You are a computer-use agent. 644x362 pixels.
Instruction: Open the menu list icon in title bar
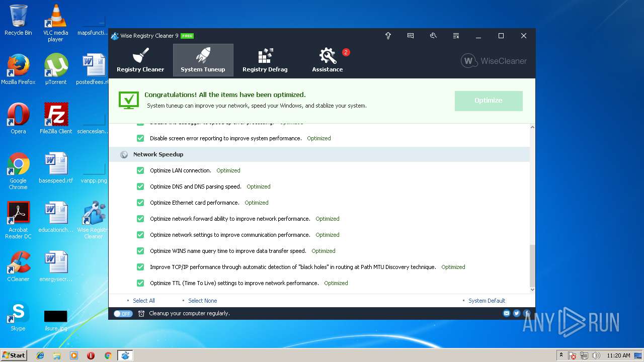[x=456, y=36]
